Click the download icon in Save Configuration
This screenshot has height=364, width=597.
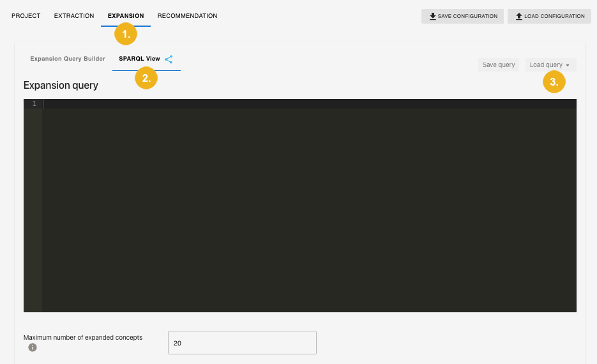[x=433, y=16]
